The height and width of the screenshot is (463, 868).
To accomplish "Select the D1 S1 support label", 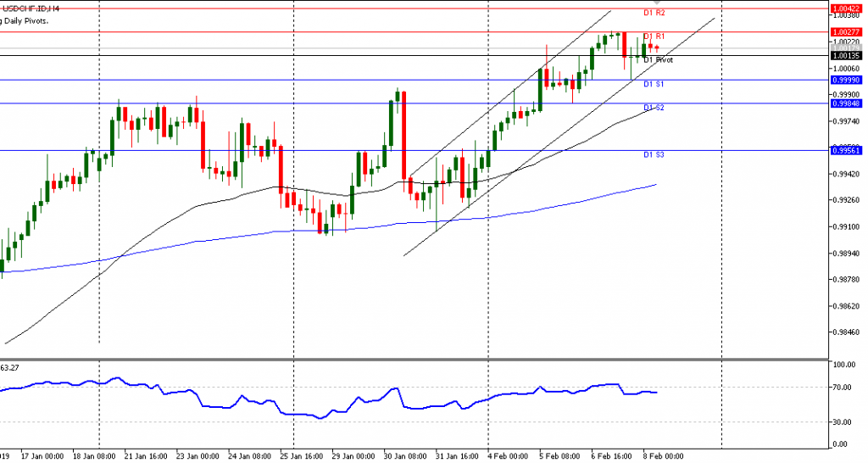I will coord(654,85).
